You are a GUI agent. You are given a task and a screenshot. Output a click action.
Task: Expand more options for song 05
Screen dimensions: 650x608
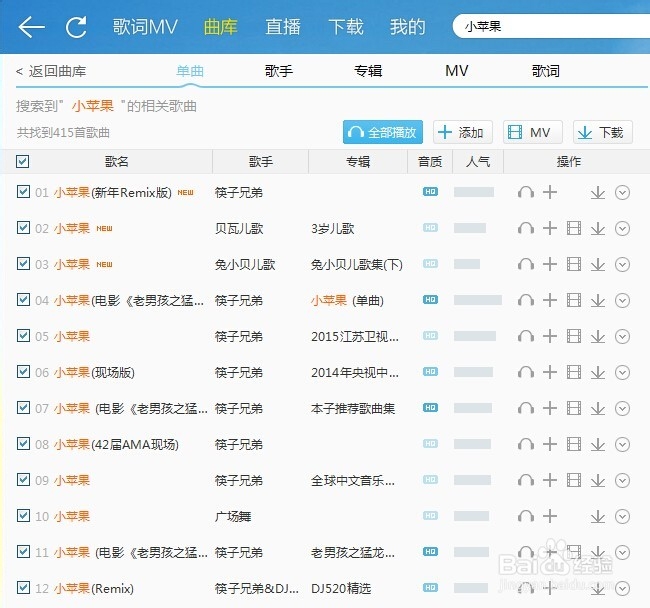click(622, 337)
